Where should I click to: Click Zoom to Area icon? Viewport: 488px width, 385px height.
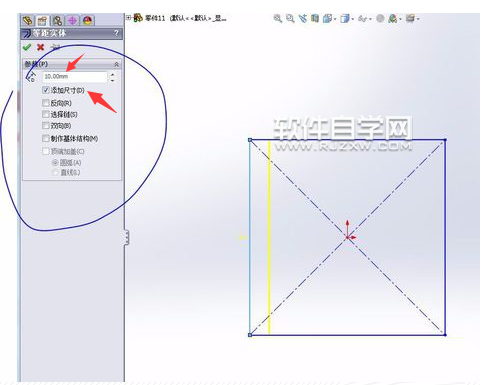pyautogui.click(x=290, y=18)
